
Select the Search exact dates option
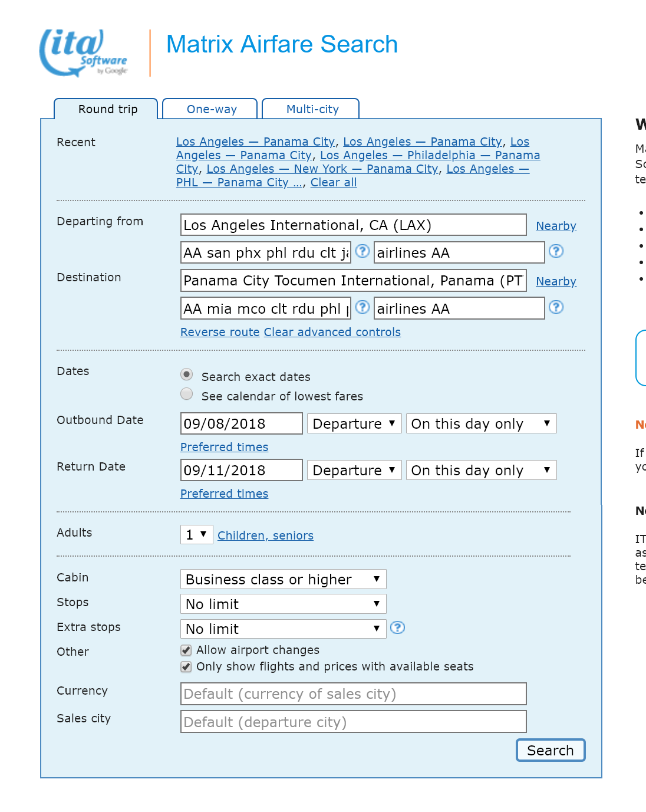coord(187,374)
